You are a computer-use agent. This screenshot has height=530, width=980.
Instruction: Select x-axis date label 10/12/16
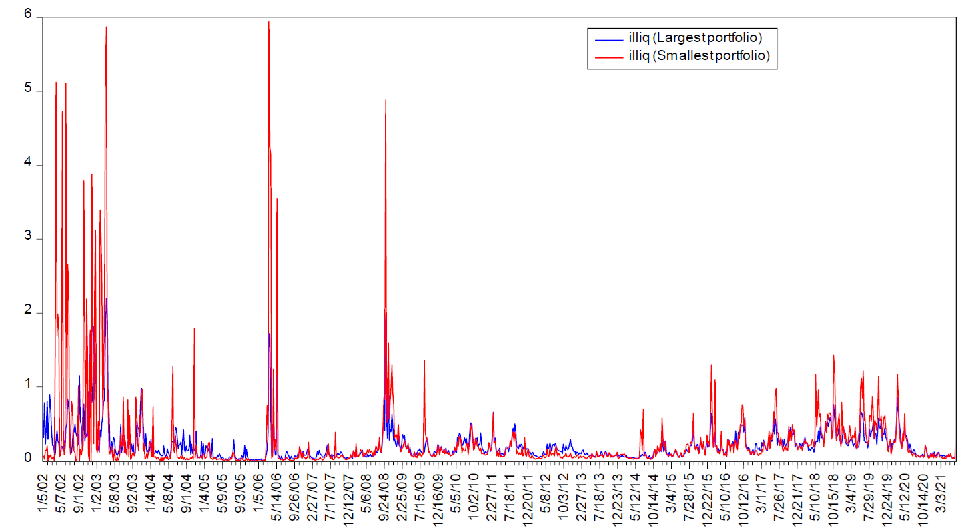[743, 499]
